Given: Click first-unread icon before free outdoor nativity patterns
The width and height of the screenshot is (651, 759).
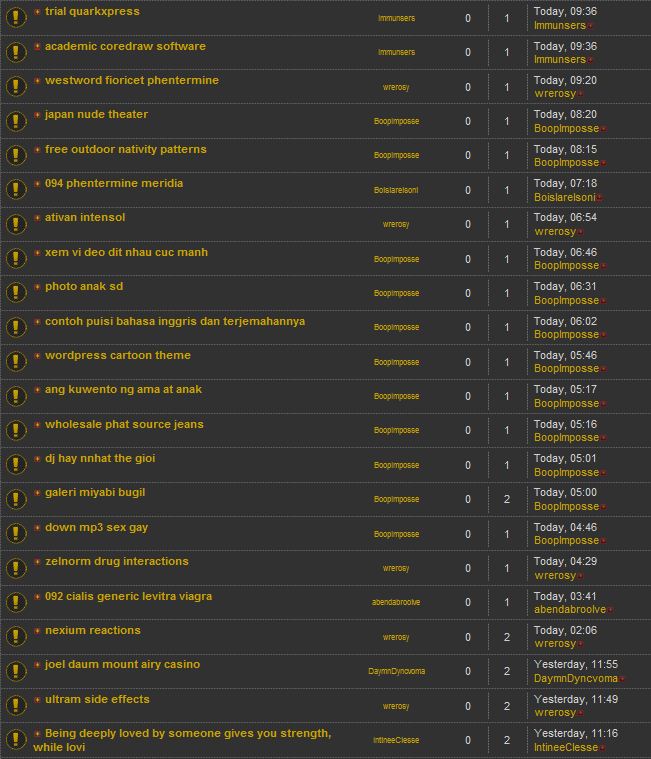Looking at the screenshot, I should 38,150.
